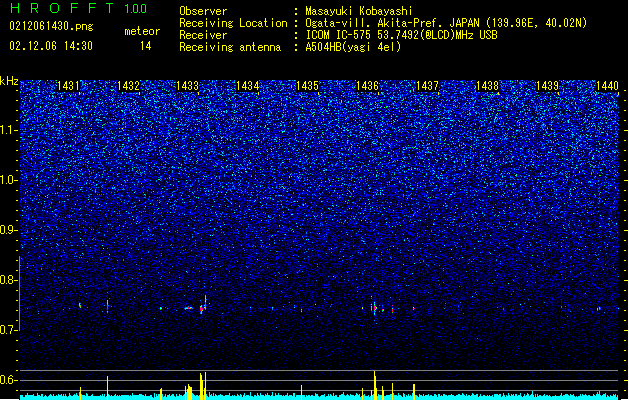Click the 0.9 frequency axis label
Image resolution: width=629 pixels, height=400 pixels.
pyautogui.click(x=9, y=230)
